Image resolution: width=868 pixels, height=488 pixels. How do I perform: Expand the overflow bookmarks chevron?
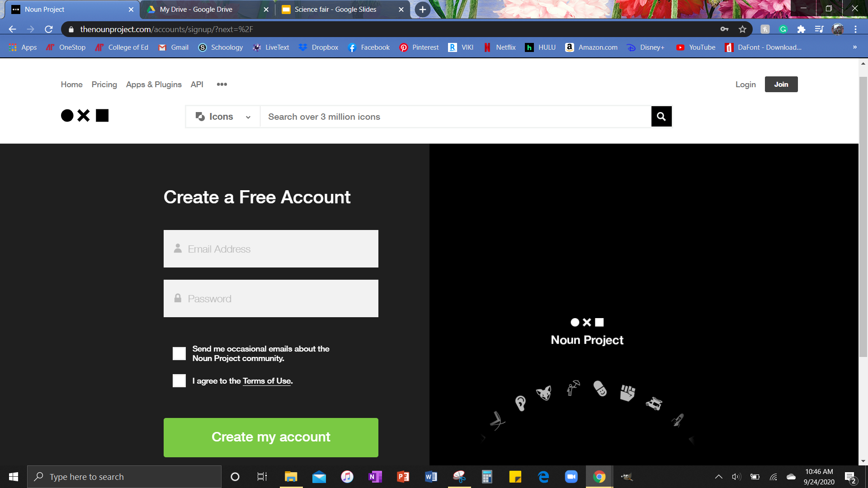coord(855,47)
